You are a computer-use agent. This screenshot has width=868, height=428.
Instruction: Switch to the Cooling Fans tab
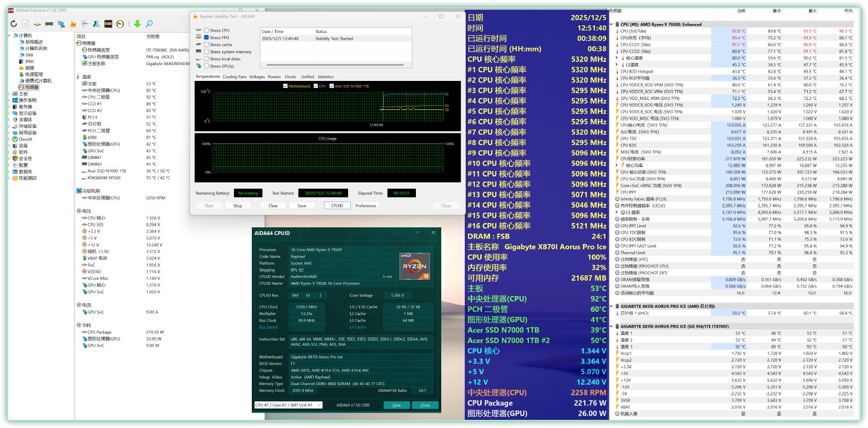coord(234,77)
